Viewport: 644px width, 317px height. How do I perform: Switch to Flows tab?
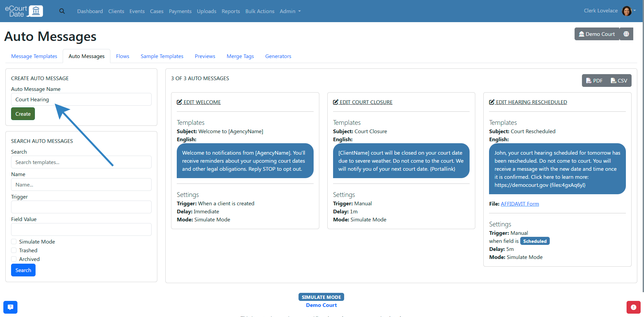point(123,56)
